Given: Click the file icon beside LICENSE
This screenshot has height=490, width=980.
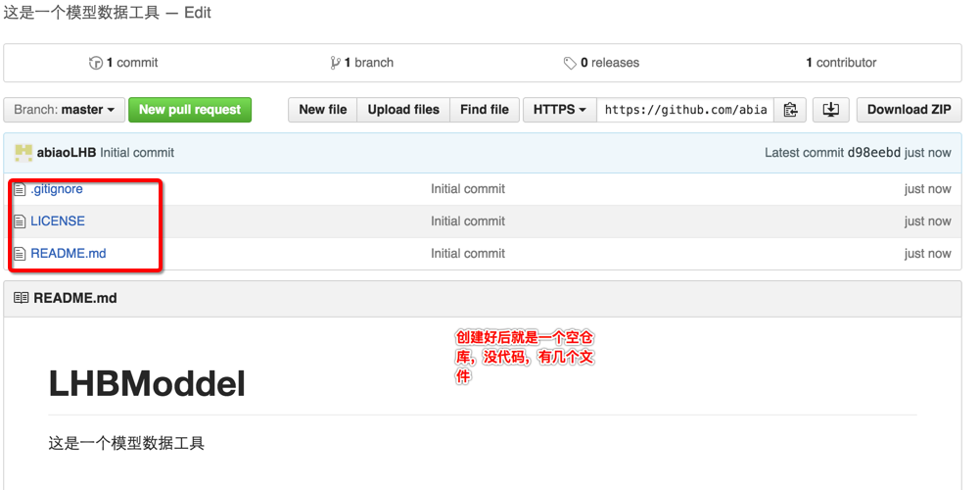Looking at the screenshot, I should [x=20, y=220].
